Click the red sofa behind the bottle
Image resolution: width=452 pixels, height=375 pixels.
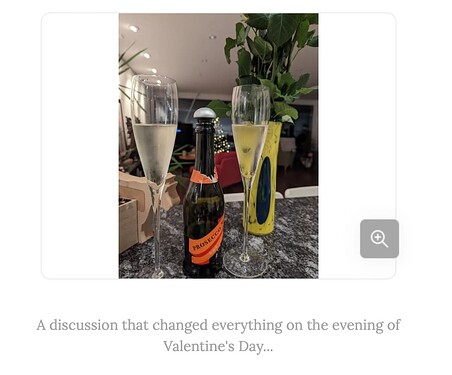tap(228, 168)
